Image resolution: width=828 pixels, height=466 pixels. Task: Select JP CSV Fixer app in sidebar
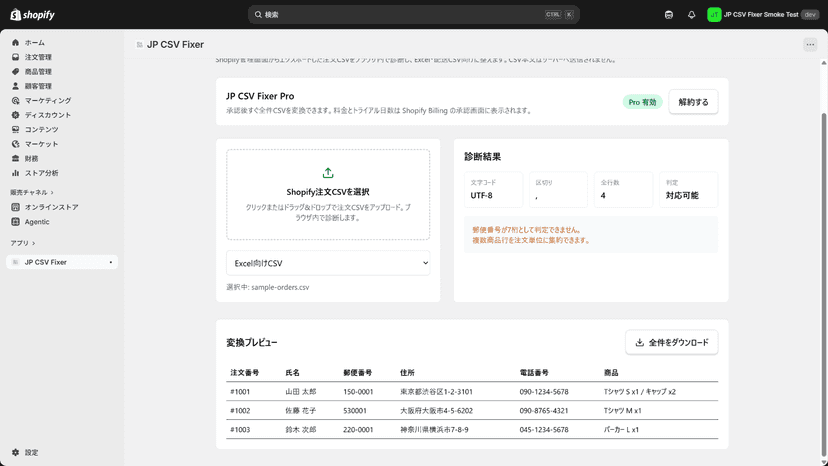tap(62, 263)
